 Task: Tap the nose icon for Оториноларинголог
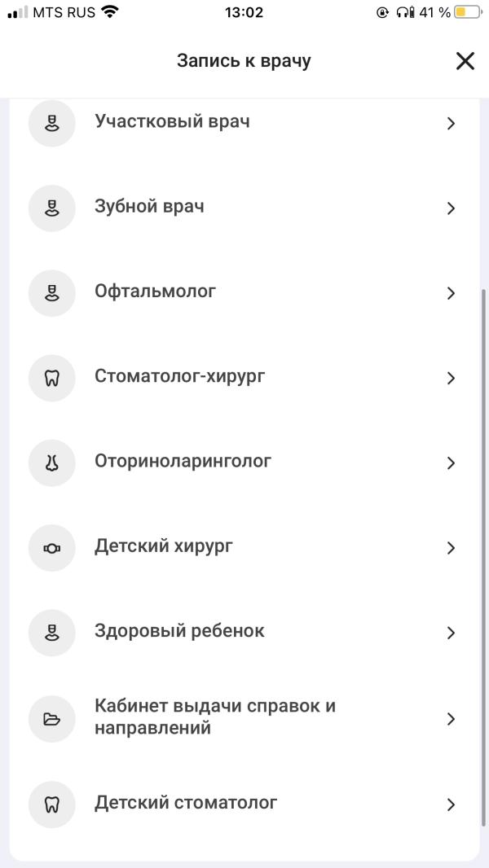pos(51,462)
